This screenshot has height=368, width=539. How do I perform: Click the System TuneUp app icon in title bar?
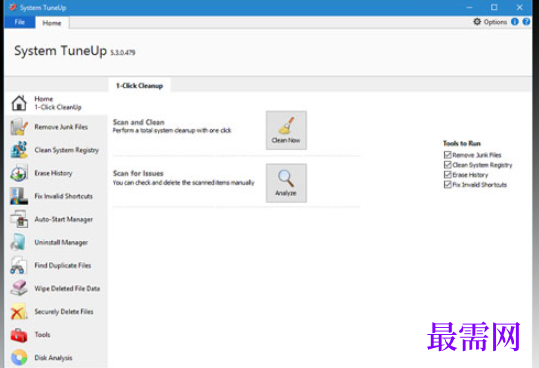click(12, 7)
